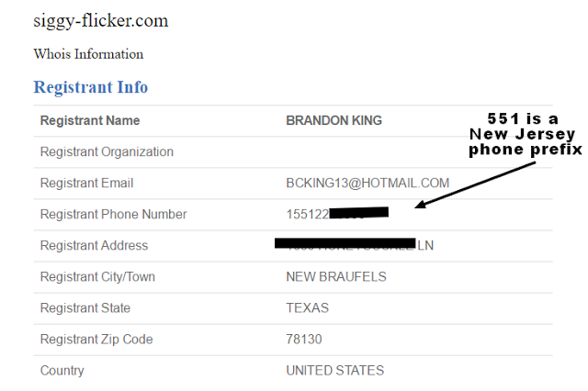Click the Registrant State label

[85, 308]
